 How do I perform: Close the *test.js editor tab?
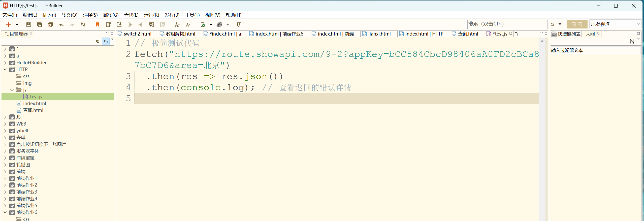coord(510,34)
